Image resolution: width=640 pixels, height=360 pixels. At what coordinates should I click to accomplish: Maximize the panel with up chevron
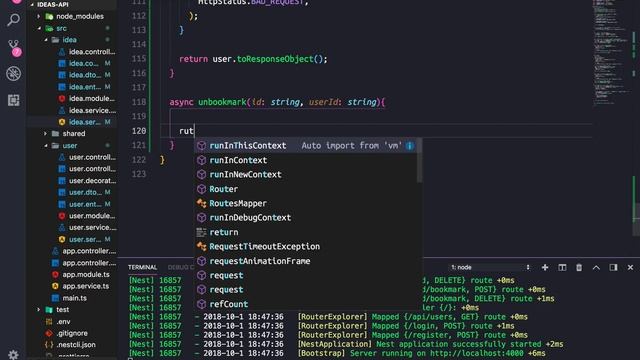(596, 267)
